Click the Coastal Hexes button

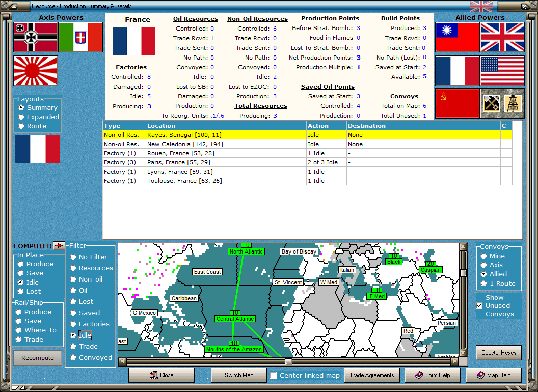click(x=499, y=353)
